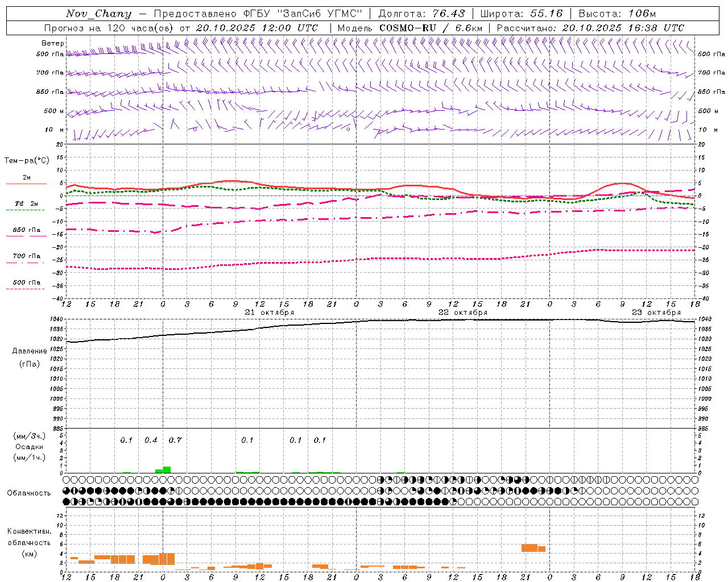The width and height of the screenshot is (728, 582).
Task: Click the Высота: 106м value
Action: click(x=617, y=14)
